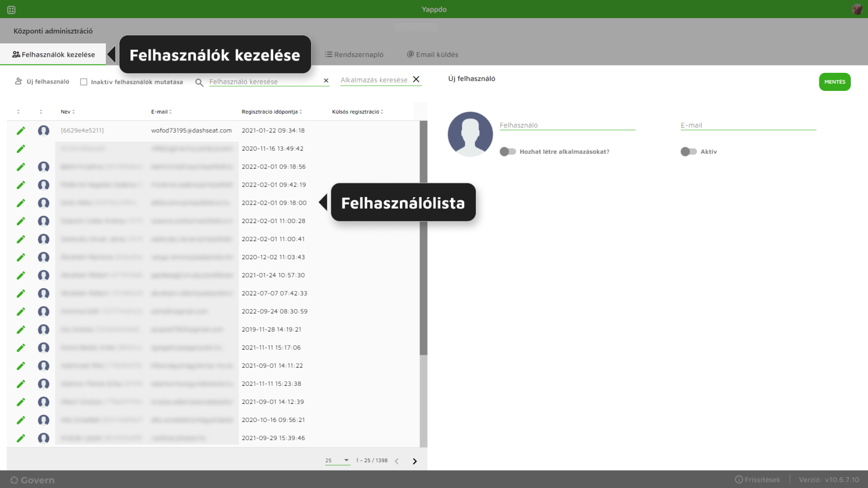Viewport: 868px width, 488px height.
Task: Edit the user registered 2022-02-01 11:00:41
Action: click(21, 239)
